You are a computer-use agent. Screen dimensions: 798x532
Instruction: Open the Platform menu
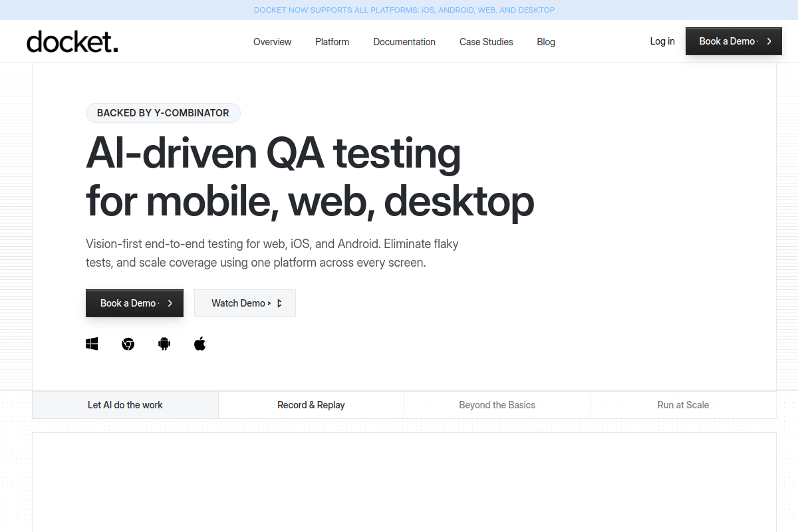coord(332,42)
